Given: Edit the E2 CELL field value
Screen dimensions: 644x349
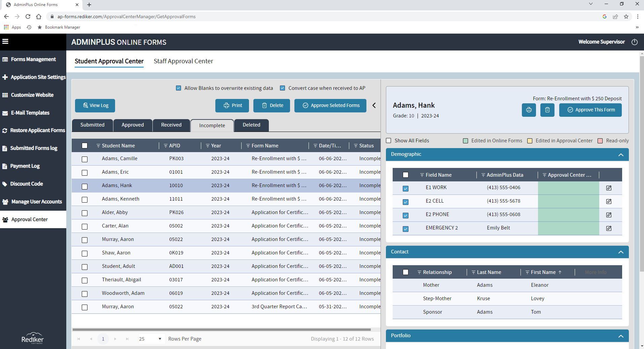Looking at the screenshot, I should [x=609, y=201].
